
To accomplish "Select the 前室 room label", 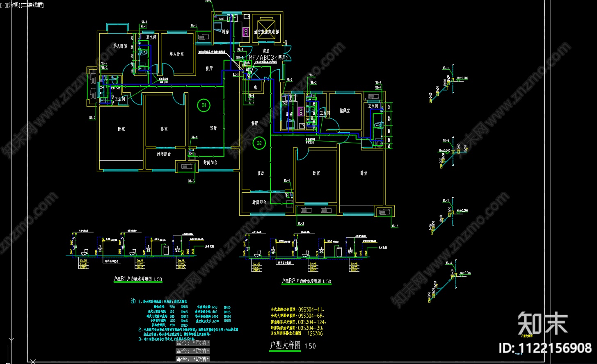I will point(266,51).
